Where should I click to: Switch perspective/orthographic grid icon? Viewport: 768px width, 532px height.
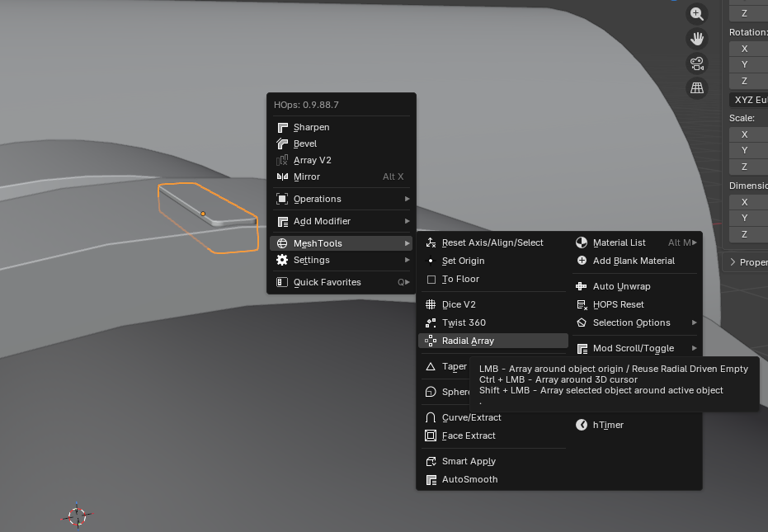coord(696,88)
